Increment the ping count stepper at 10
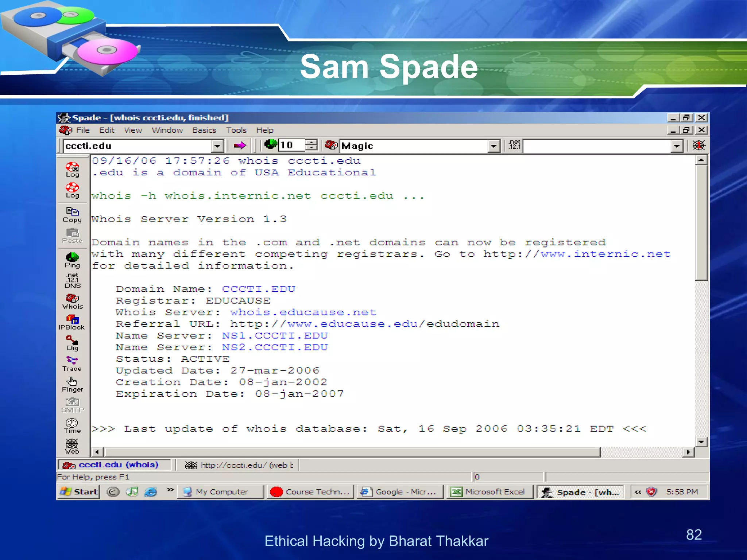 [x=311, y=143]
